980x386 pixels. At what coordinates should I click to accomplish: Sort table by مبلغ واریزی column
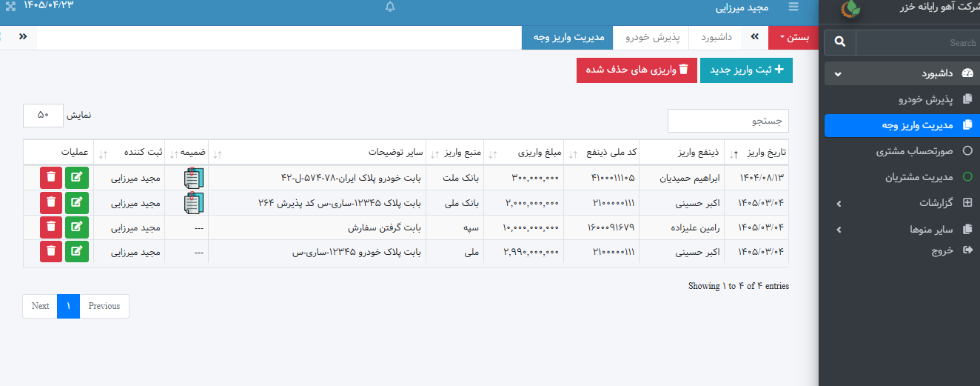point(526,153)
